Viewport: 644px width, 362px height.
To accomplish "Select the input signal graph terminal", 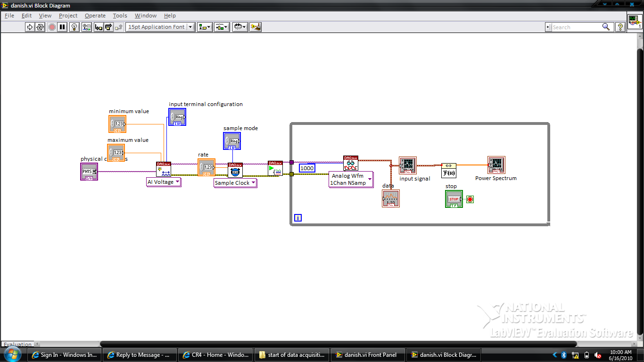I will [408, 165].
